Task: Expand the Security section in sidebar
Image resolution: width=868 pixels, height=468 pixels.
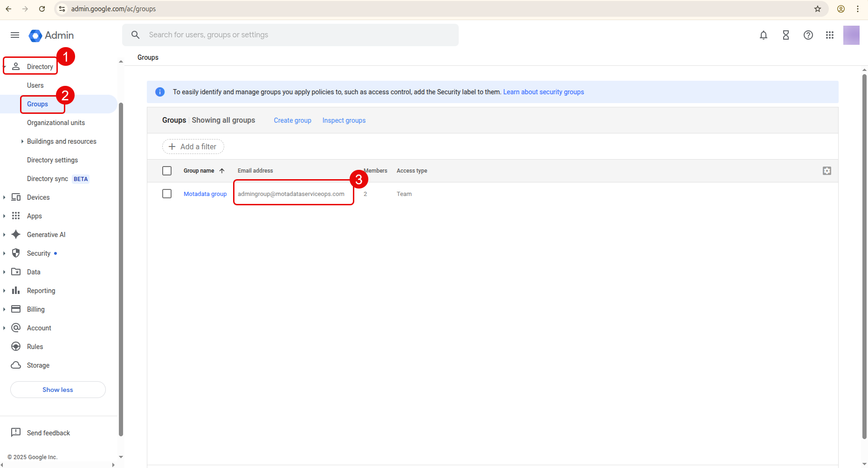Action: [4, 253]
